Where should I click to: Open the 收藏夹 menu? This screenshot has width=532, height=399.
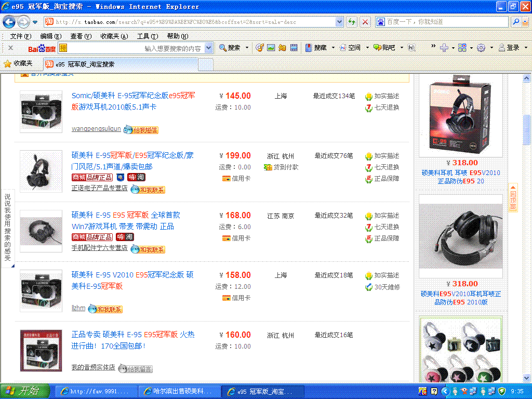114,36
